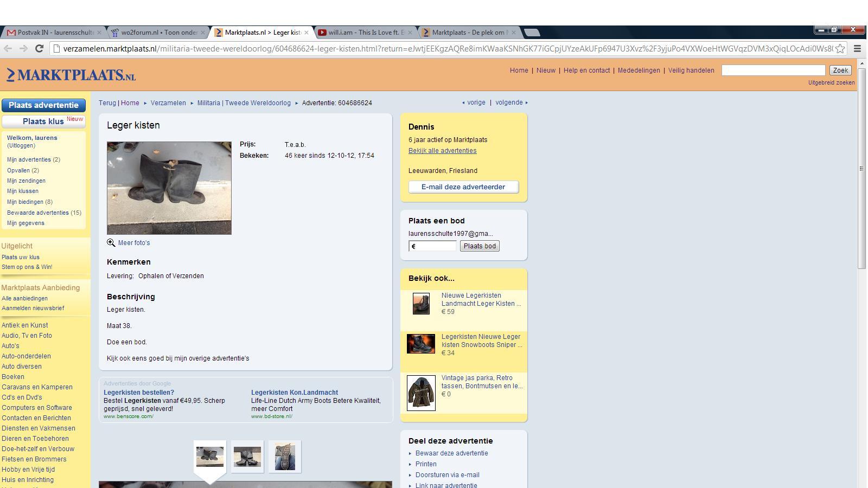Screen dimensions: 868x488
Task: Click the browser reload icon
Action: point(39,48)
